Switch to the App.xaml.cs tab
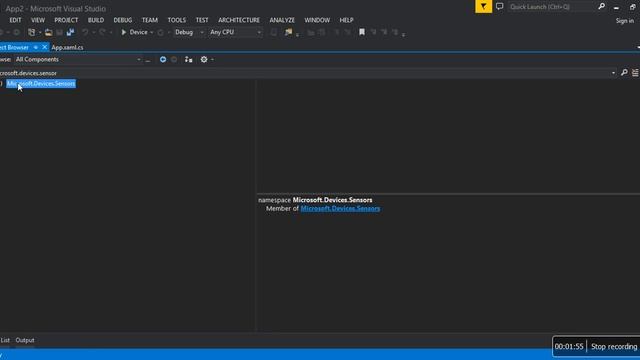The height and width of the screenshot is (360, 640). [67, 47]
